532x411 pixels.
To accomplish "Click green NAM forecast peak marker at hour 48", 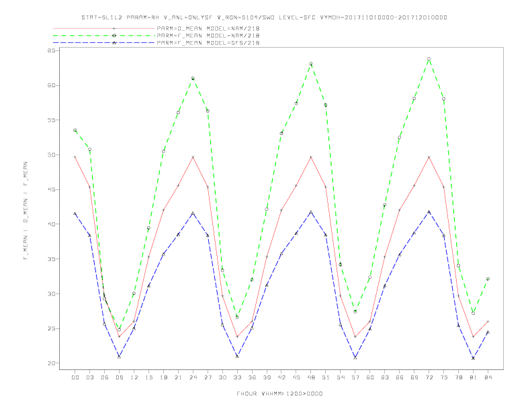I will 311,64.
